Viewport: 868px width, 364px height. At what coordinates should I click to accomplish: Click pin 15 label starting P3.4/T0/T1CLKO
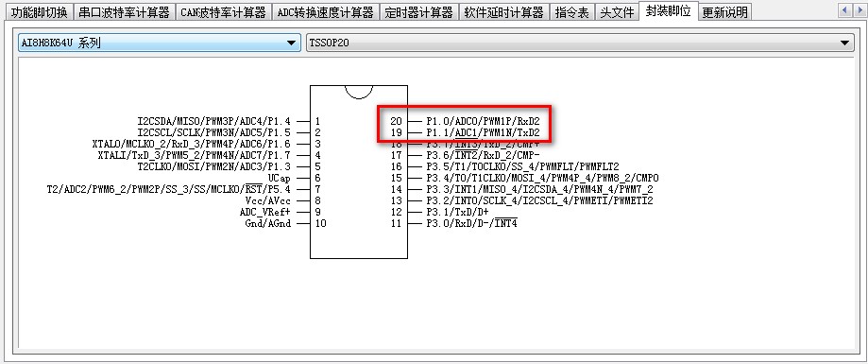542,178
